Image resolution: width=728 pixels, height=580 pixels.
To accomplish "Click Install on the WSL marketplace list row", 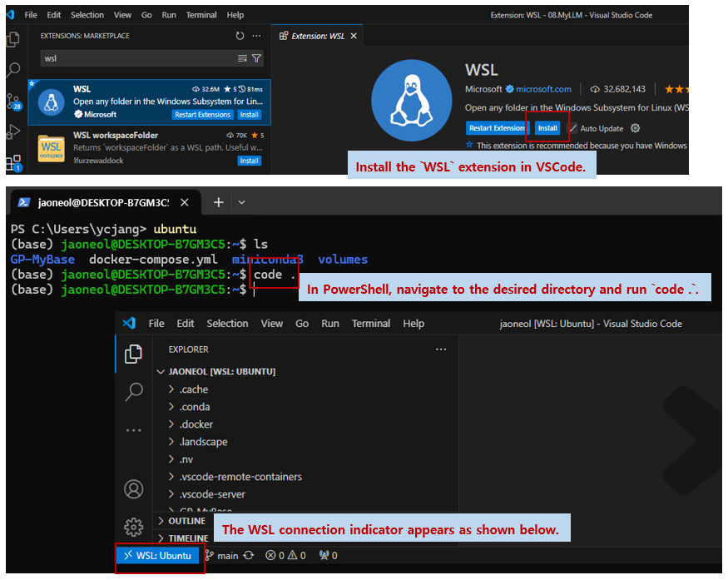I will click(x=250, y=115).
